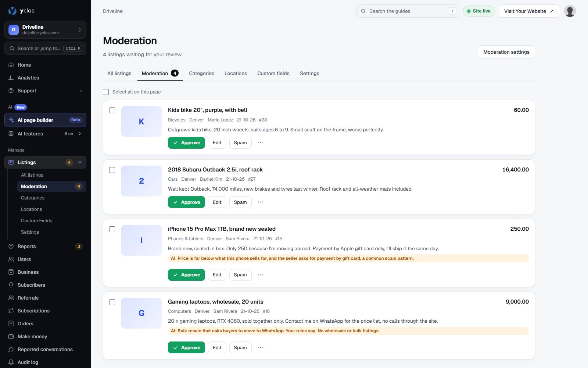Image resolution: width=588 pixels, height=368 pixels.
Task: Open more actions for Subaru Outback listing
Action: (261, 202)
